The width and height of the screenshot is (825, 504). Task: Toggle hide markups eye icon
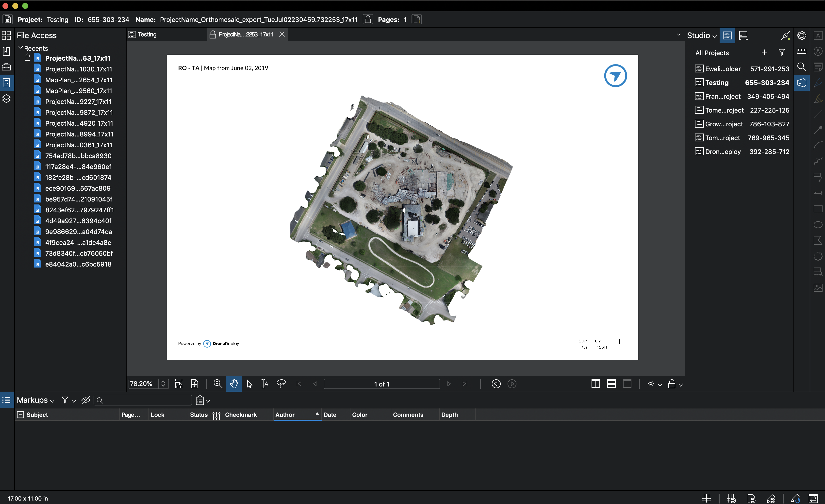coord(86,400)
